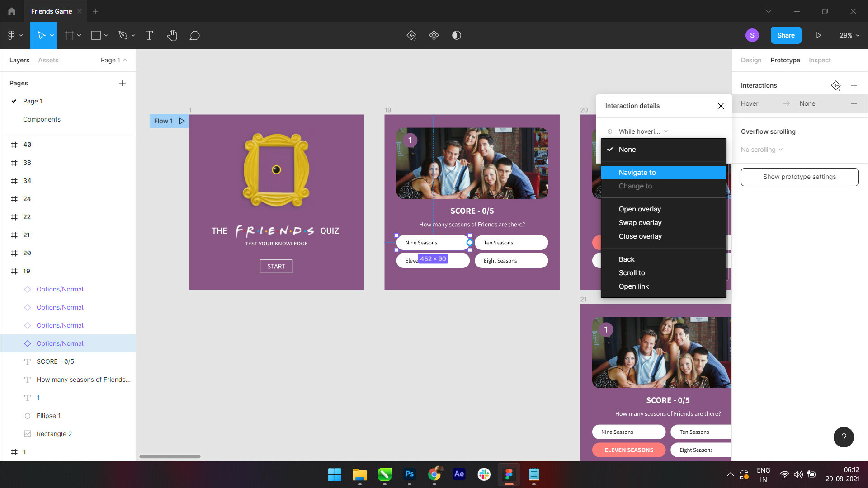Select the selected Options/Normal layer
The width and height of the screenshot is (868, 488).
pos(68,343)
